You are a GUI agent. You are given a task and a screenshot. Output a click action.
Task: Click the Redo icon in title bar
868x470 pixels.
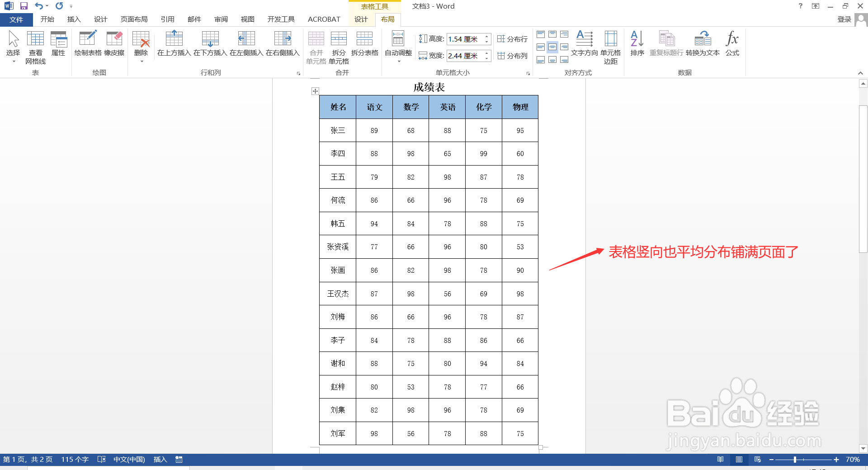(59, 6)
